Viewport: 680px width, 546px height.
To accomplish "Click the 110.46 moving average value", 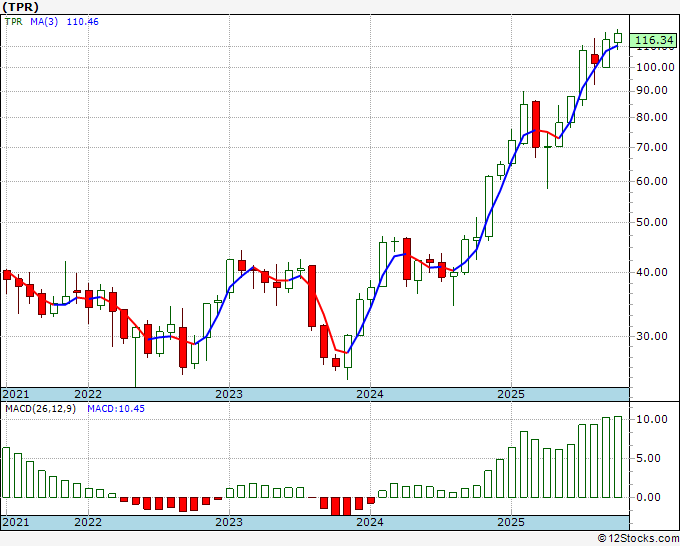I will [x=82, y=22].
